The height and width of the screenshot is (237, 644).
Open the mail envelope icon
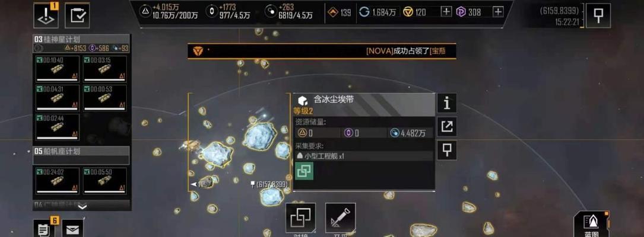point(72,229)
